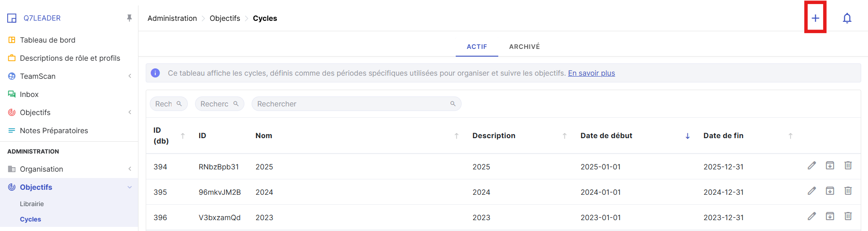868x231 pixels.
Task: Expand the TeamScan sidebar menu
Action: pos(129,76)
